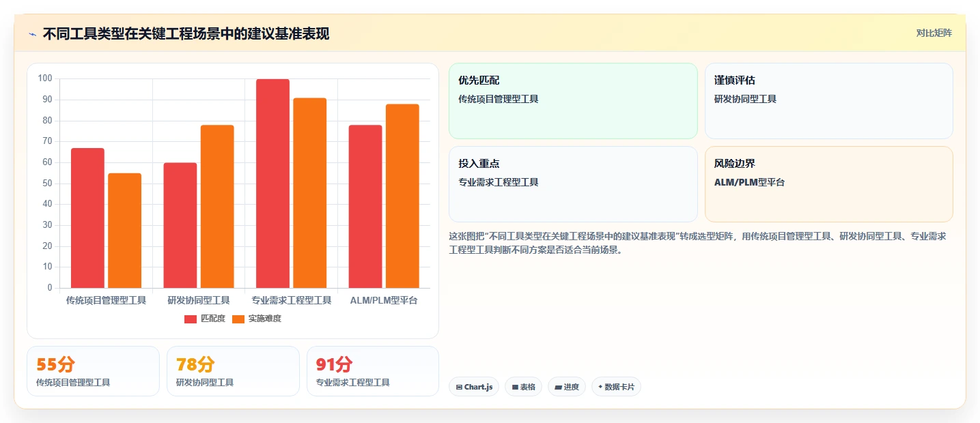The image size is (980, 423).
Task: Click ALM/PLM型平台 inside the 风险边界 card
Action: point(749,182)
